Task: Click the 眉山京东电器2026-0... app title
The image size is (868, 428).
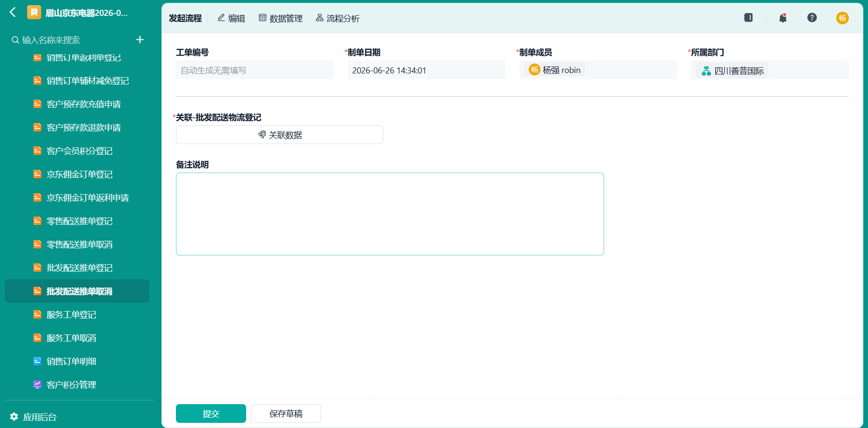Action: click(x=87, y=13)
